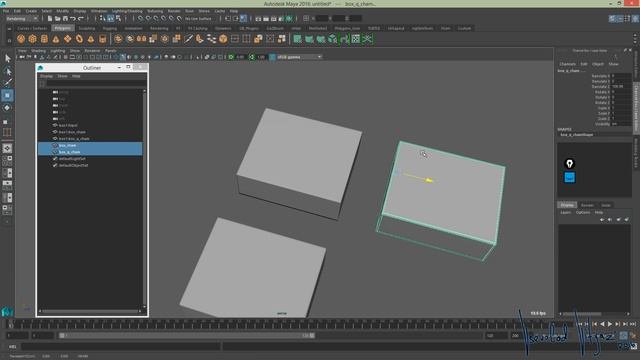Click the Play backwards button on timeline

click(602, 324)
